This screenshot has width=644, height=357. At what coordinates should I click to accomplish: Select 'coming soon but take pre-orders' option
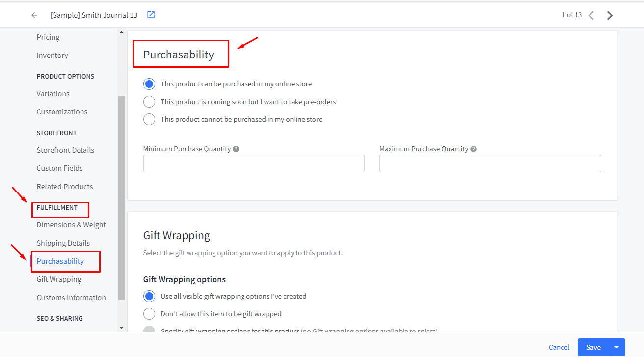149,102
